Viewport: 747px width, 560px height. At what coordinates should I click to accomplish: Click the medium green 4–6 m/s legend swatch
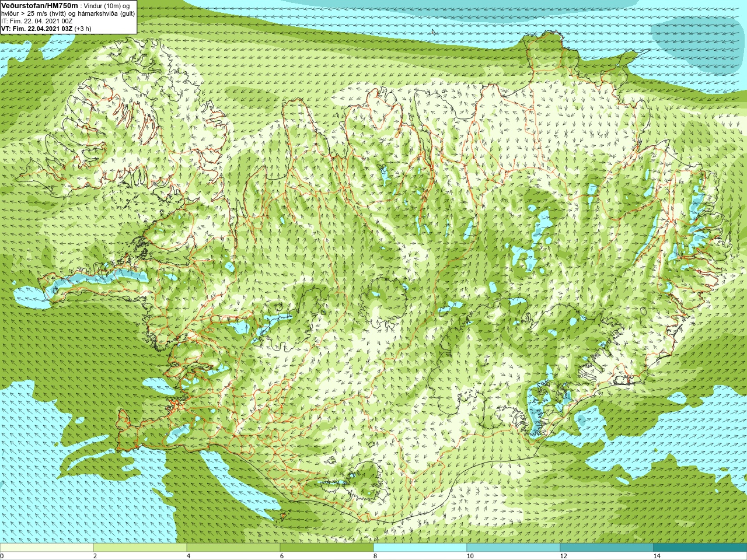[233, 548]
